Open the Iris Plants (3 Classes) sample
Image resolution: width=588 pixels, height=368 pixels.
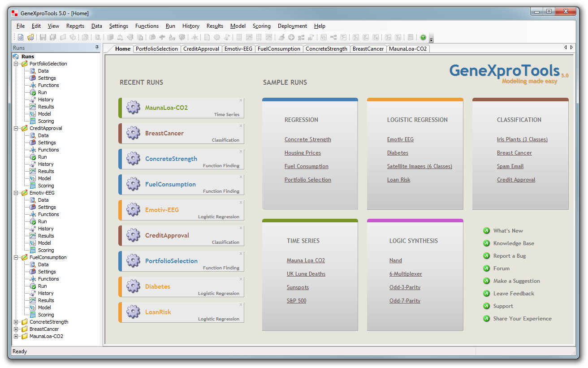(x=522, y=139)
